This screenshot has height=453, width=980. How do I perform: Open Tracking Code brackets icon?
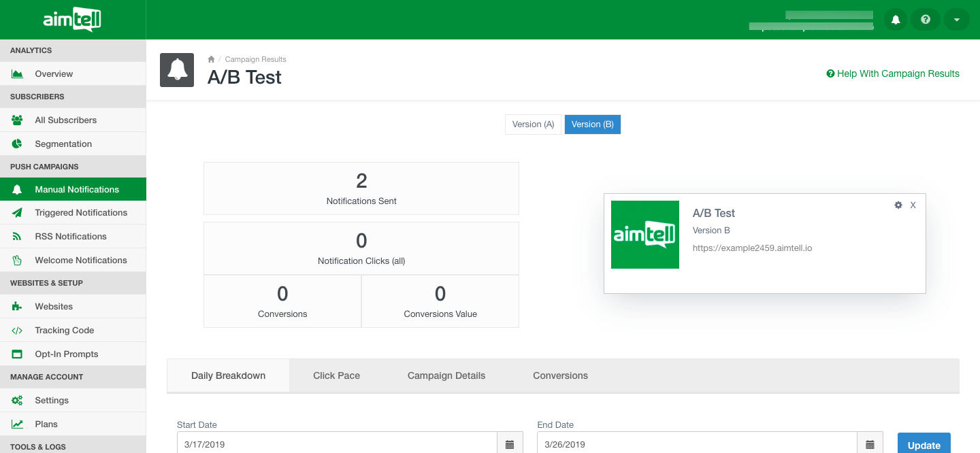pos(18,331)
